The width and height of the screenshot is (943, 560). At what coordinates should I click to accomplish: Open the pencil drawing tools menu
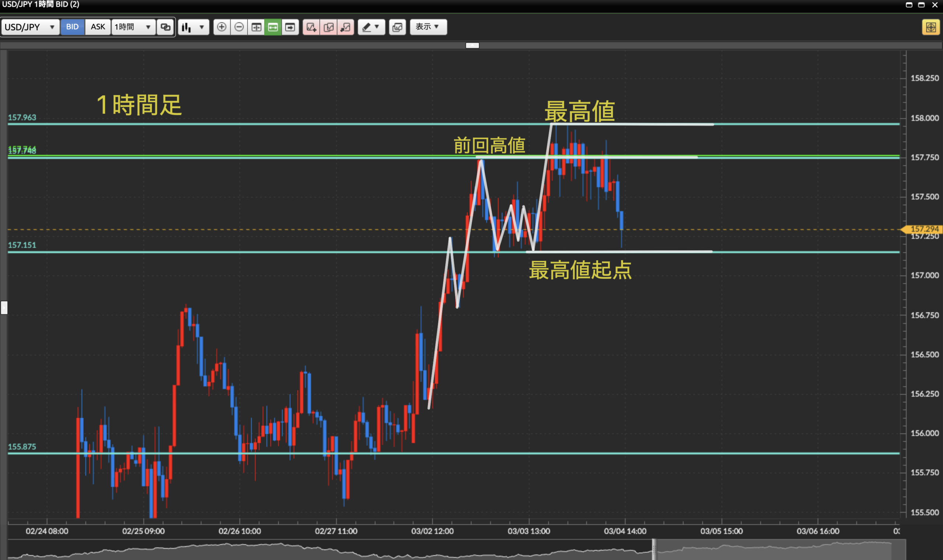point(371,27)
